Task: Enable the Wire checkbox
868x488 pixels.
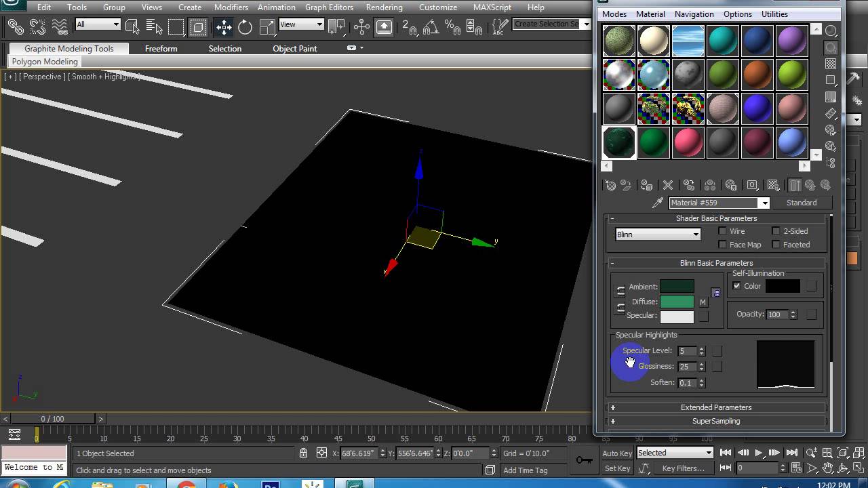Action: point(723,231)
